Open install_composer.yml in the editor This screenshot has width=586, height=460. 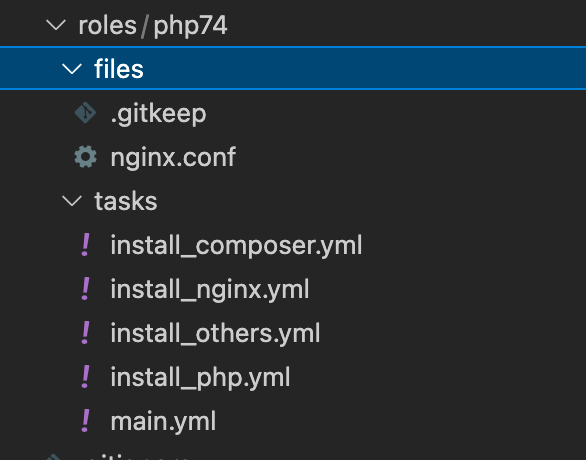pyautogui.click(x=236, y=246)
